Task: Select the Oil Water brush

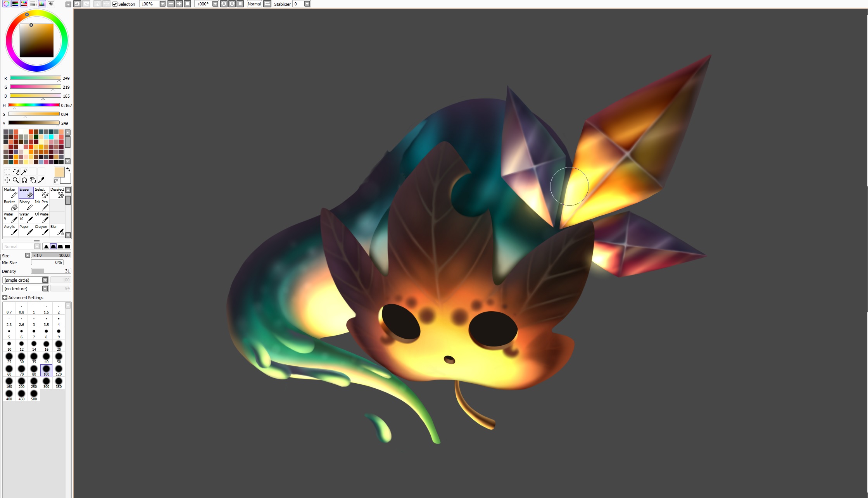Action: tap(41, 217)
